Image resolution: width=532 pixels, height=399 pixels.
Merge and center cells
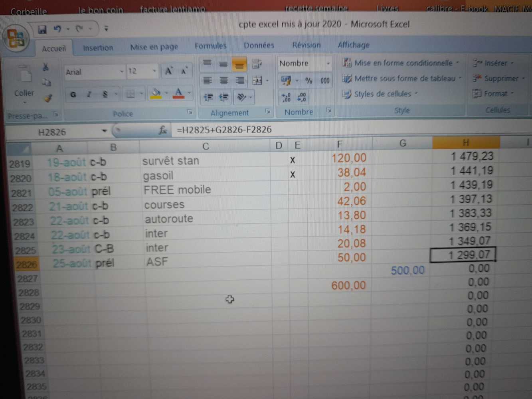pyautogui.click(x=257, y=81)
